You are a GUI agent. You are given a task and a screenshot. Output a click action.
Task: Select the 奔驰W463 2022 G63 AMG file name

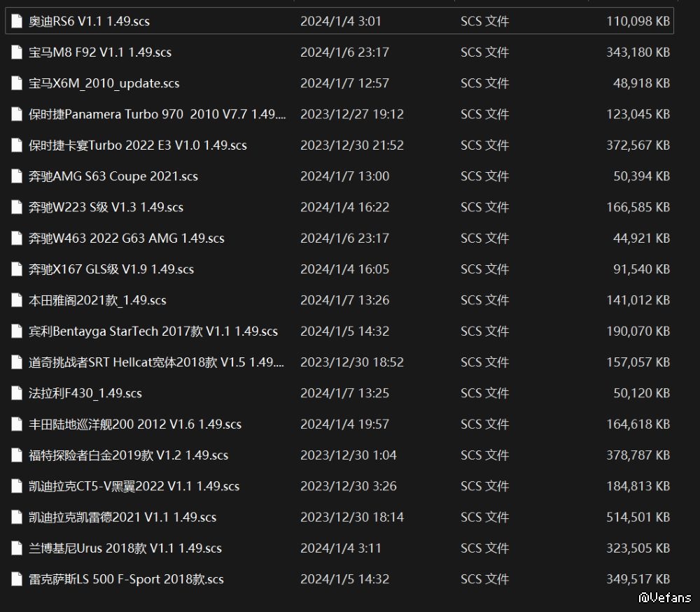click(127, 239)
